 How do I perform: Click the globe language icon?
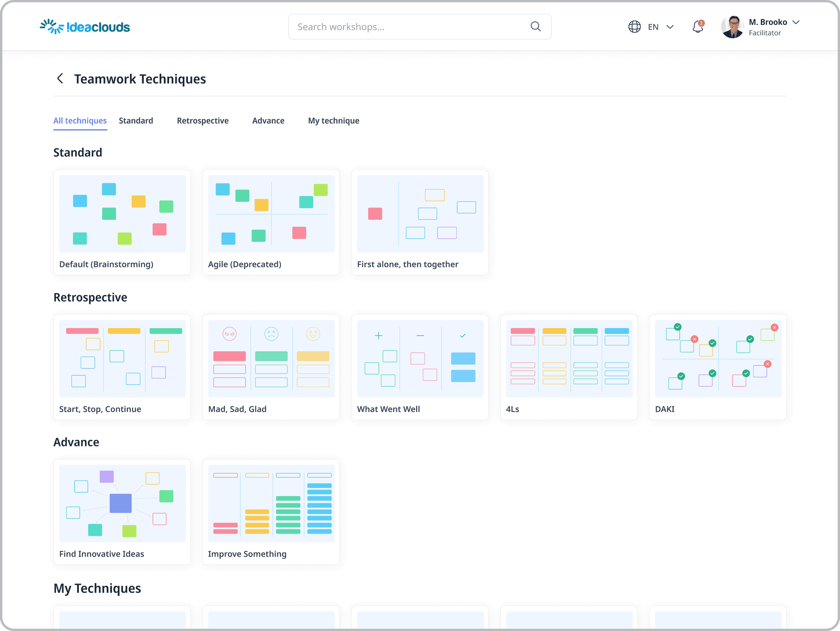(634, 27)
